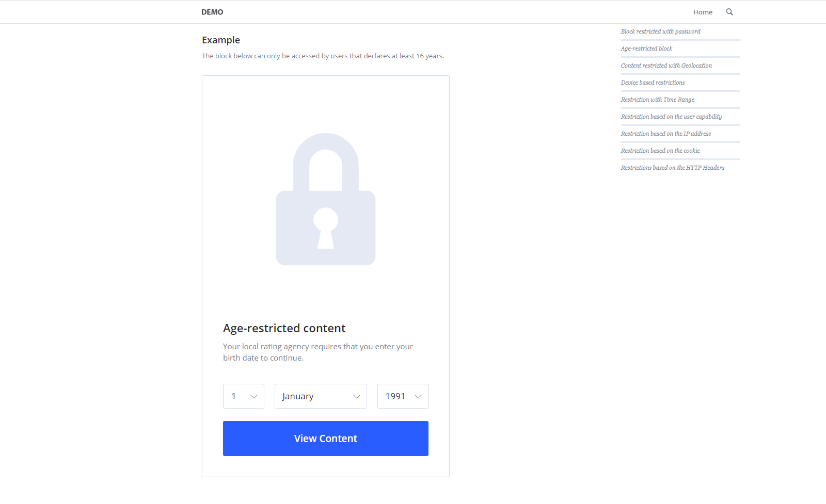This screenshot has height=504, width=826.
Task: Open Block restricted with password link
Action: pyautogui.click(x=660, y=31)
